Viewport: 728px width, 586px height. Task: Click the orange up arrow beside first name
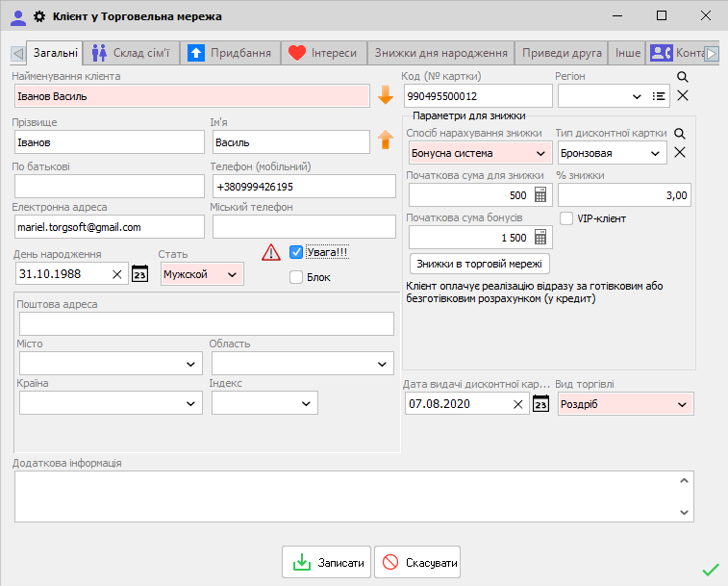tap(386, 141)
